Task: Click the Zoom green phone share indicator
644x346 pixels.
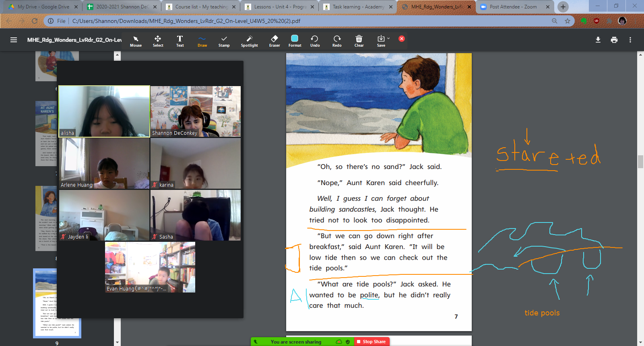Action: click(255, 342)
